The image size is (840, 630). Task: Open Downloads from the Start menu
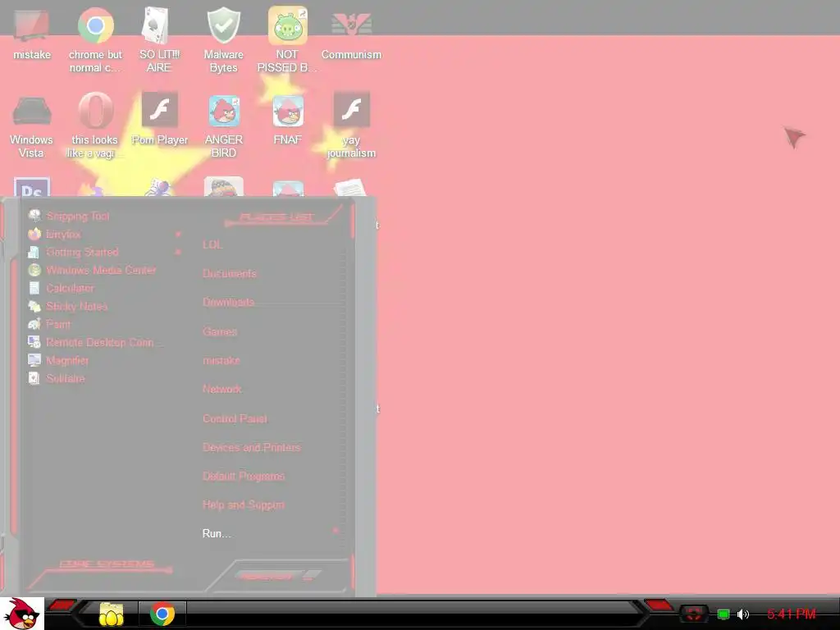coord(228,302)
